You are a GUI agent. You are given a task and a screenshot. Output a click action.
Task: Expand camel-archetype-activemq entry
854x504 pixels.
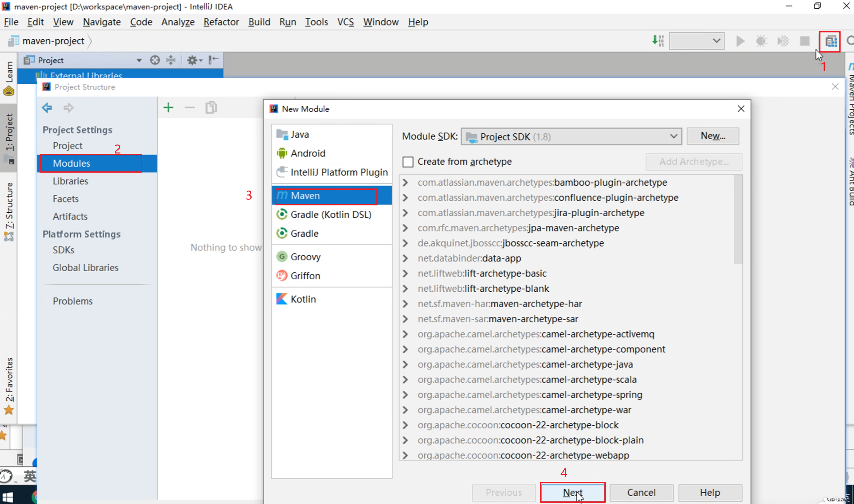405,334
